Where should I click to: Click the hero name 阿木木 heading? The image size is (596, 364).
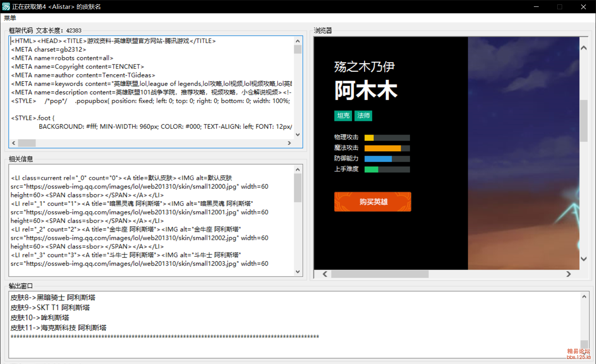tap(366, 90)
